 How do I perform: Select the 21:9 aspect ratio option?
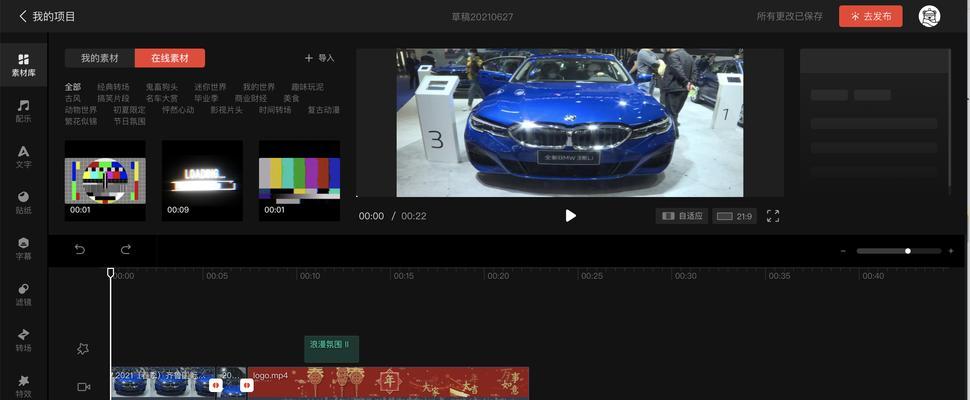(x=734, y=216)
